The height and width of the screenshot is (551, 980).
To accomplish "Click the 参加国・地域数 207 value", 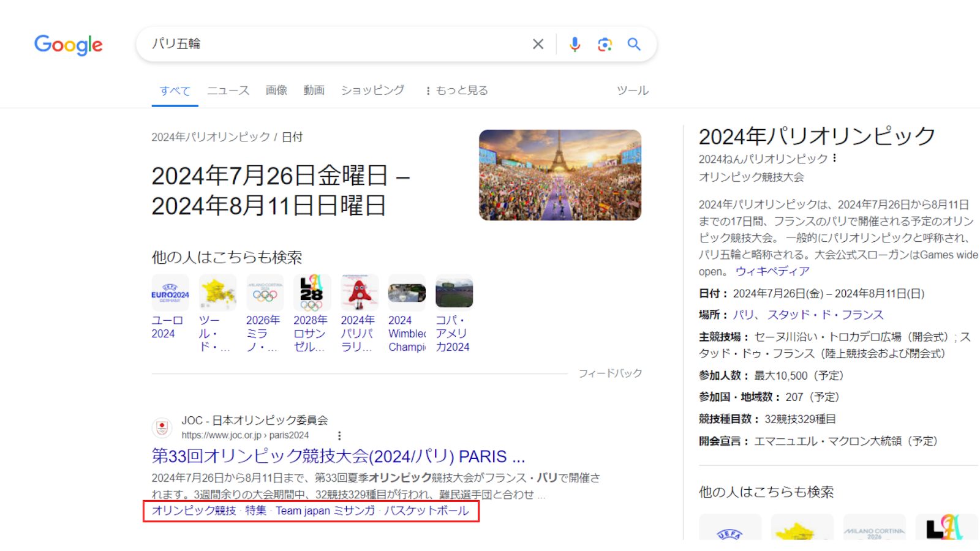I will (812, 397).
